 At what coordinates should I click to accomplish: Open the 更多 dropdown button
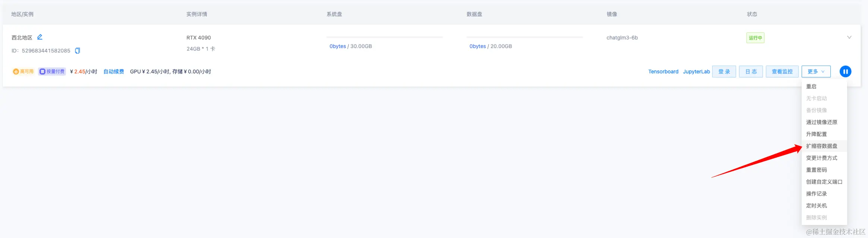(816, 72)
